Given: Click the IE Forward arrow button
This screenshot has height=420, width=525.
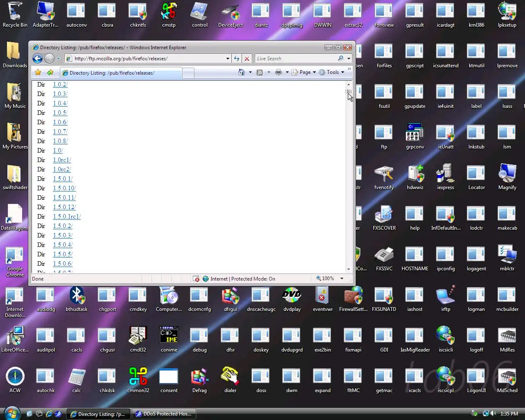Looking at the screenshot, I should point(49,59).
